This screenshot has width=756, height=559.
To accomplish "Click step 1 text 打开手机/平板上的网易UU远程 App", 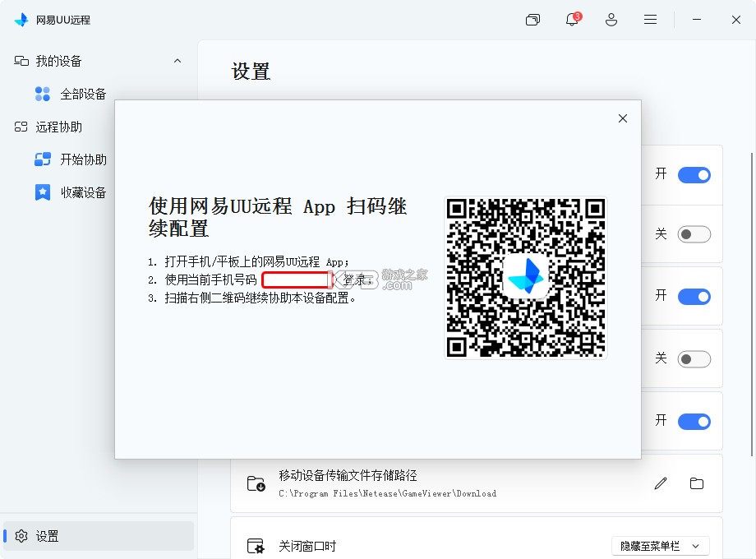I will [256, 262].
